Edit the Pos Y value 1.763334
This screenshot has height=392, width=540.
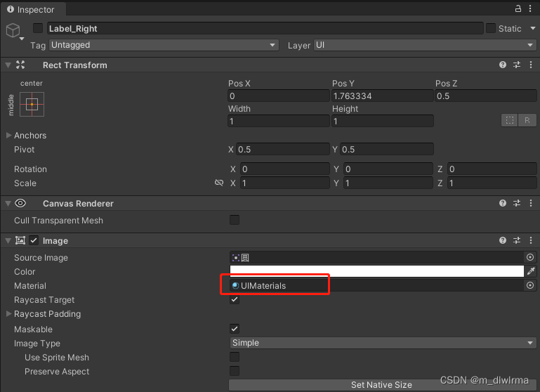point(382,96)
